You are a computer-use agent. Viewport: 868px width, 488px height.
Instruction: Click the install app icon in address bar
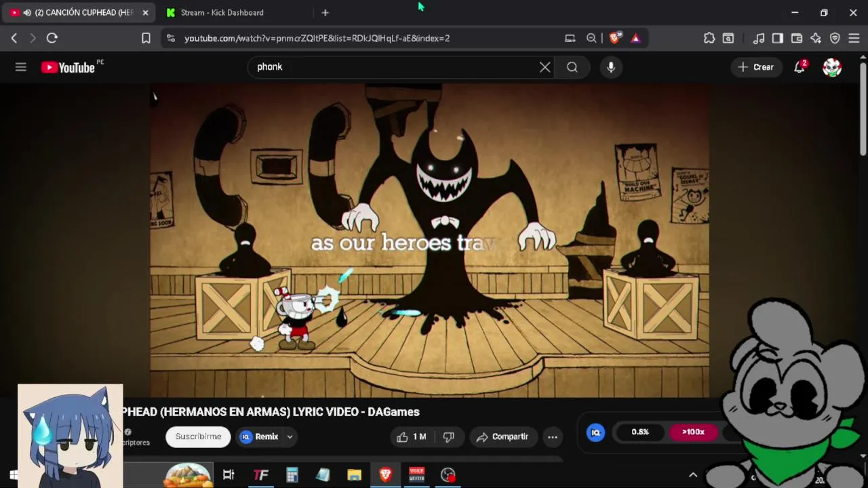coord(570,39)
